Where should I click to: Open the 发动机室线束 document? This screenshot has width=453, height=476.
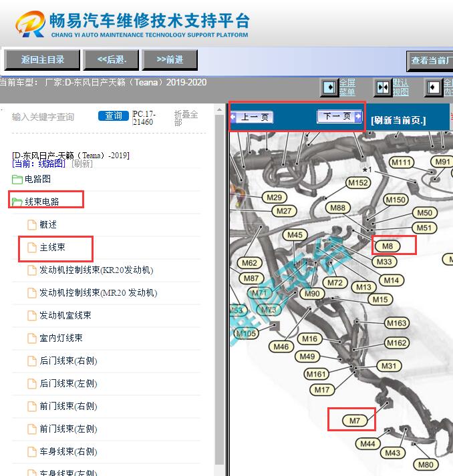click(x=65, y=315)
